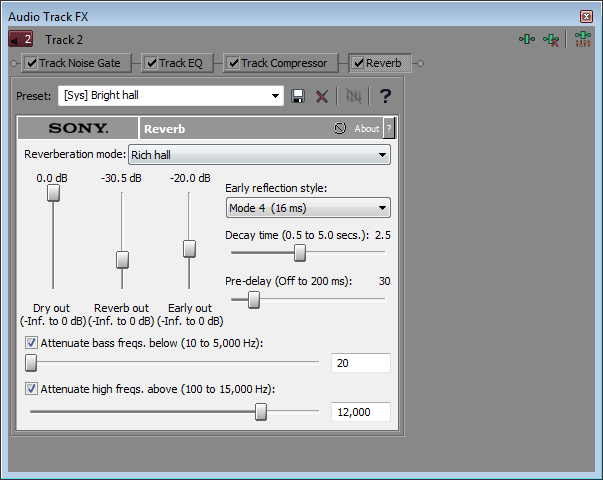Select the Track Noise Gate chain tab
This screenshot has height=480, width=603.
click(76, 63)
